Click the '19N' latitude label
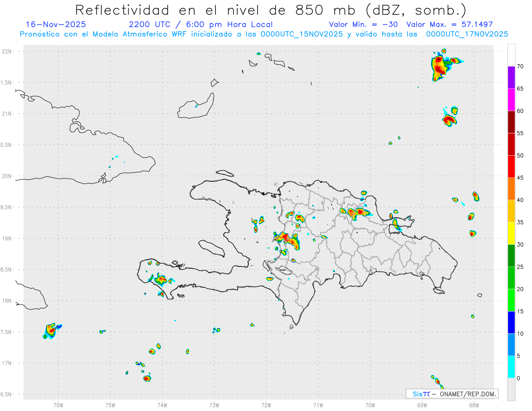 8,239
